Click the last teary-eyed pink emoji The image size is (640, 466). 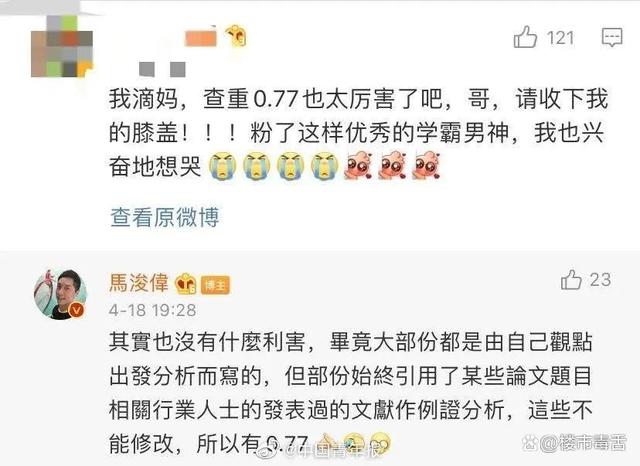point(427,166)
